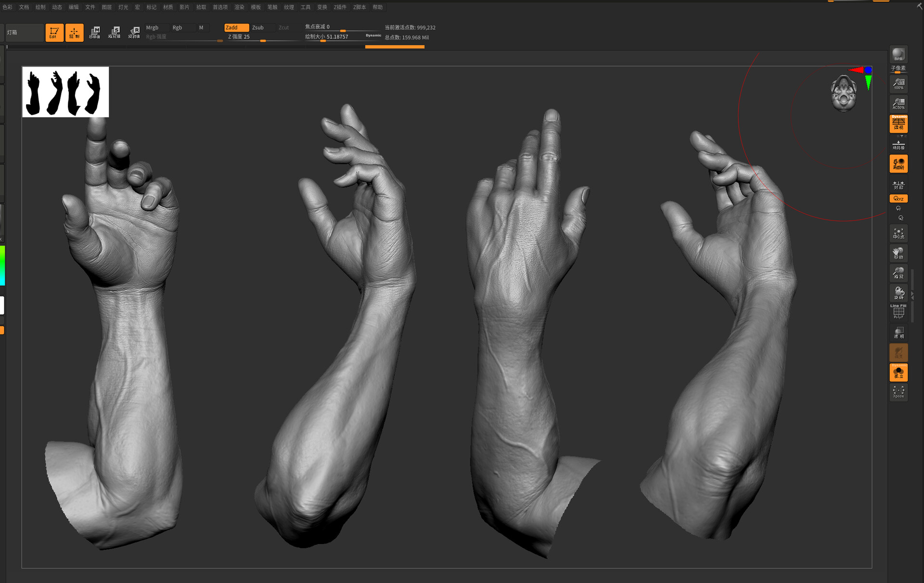Select the Edit mode icon

click(x=54, y=32)
